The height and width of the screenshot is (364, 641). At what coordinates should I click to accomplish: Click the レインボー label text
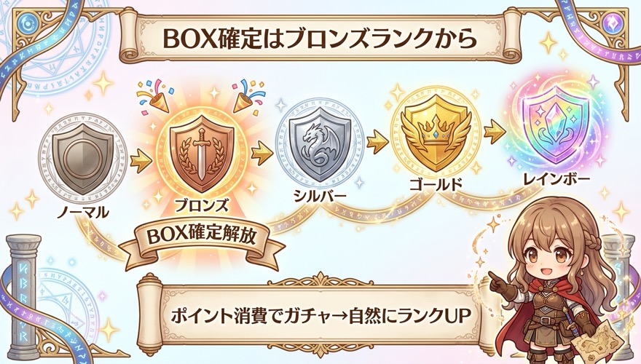click(557, 178)
